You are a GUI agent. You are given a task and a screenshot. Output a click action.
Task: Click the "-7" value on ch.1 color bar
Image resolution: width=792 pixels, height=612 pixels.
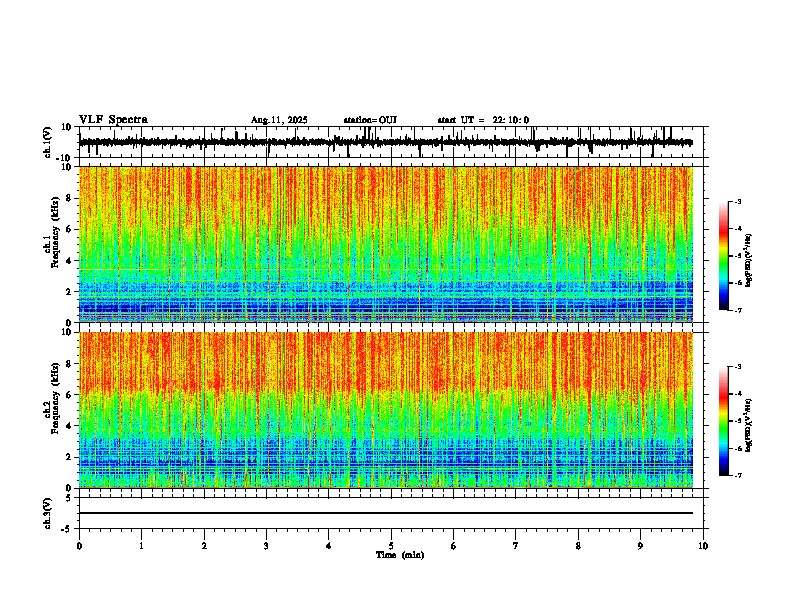[737, 310]
